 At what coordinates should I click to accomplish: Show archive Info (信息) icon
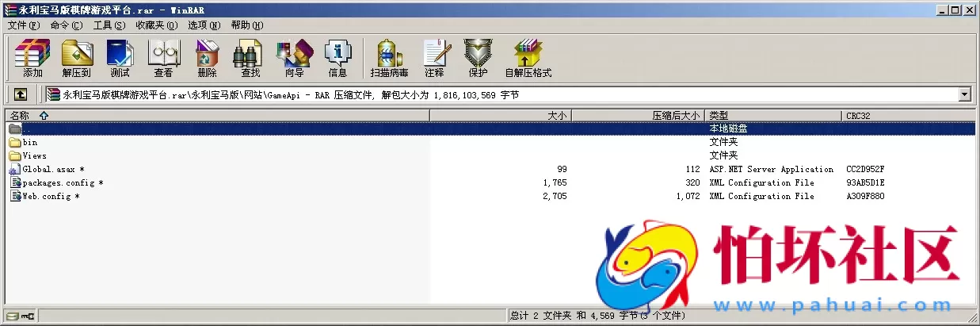[337, 59]
